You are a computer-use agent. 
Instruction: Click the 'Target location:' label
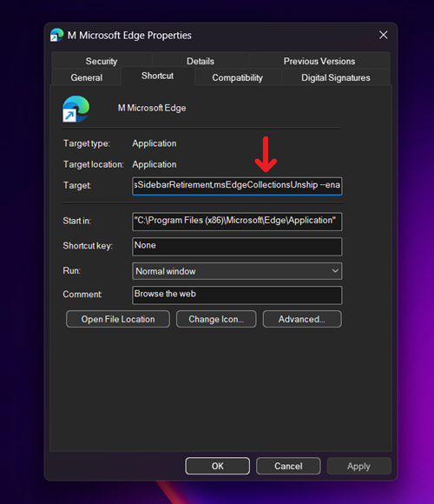click(x=94, y=164)
